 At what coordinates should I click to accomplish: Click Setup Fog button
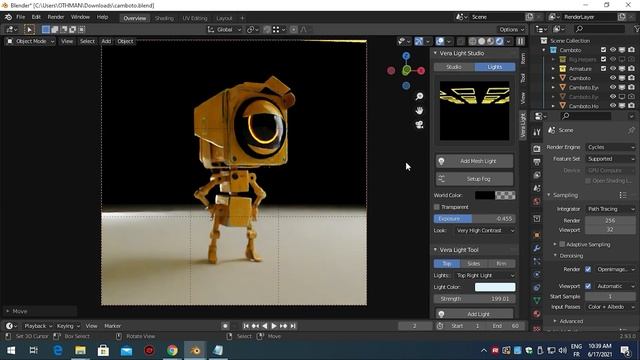(x=475, y=179)
